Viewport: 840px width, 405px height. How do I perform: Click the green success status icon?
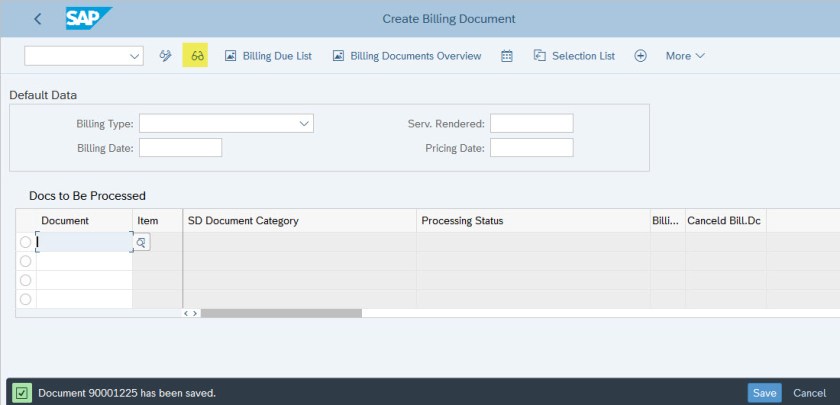coord(21,393)
